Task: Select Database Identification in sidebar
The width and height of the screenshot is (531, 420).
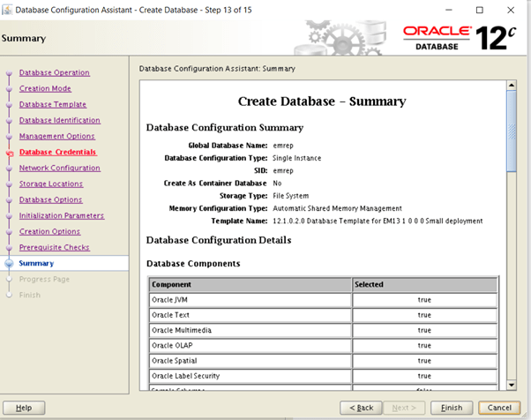Action: pos(59,120)
